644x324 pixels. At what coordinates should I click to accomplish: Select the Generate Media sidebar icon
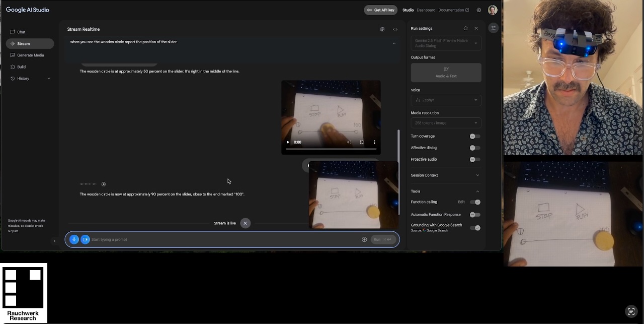point(12,55)
